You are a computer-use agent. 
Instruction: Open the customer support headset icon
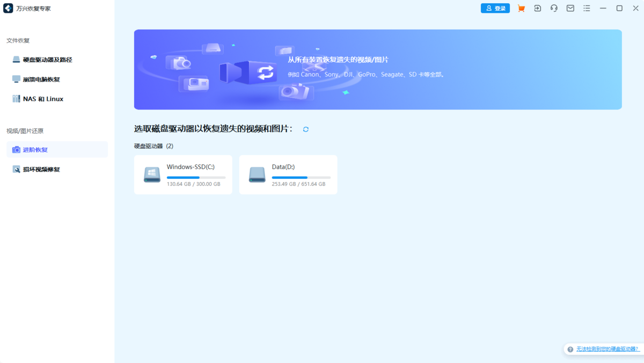coord(554,8)
